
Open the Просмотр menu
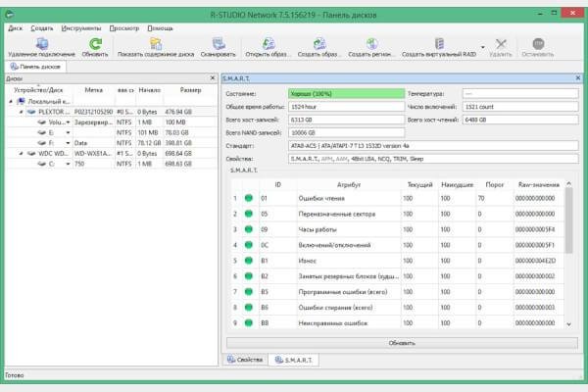pyautogui.click(x=124, y=28)
